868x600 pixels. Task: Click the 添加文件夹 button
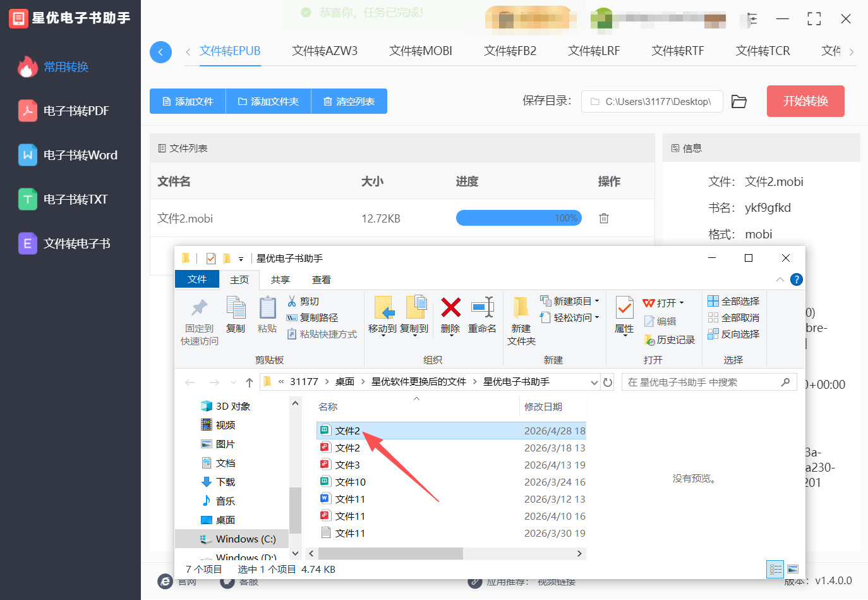pyautogui.click(x=268, y=101)
